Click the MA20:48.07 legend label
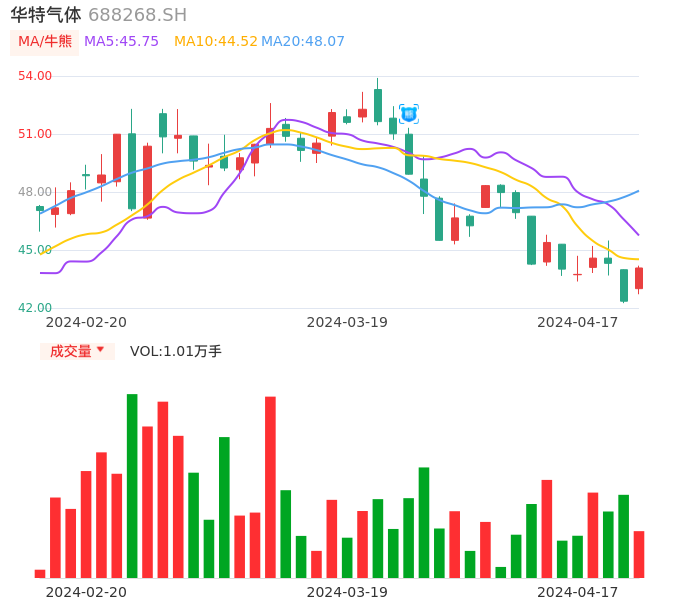The image size is (686, 606). 303,42
